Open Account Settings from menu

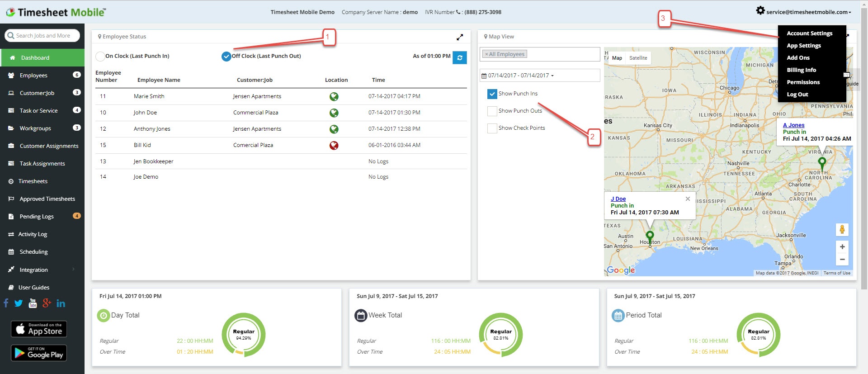coord(809,33)
